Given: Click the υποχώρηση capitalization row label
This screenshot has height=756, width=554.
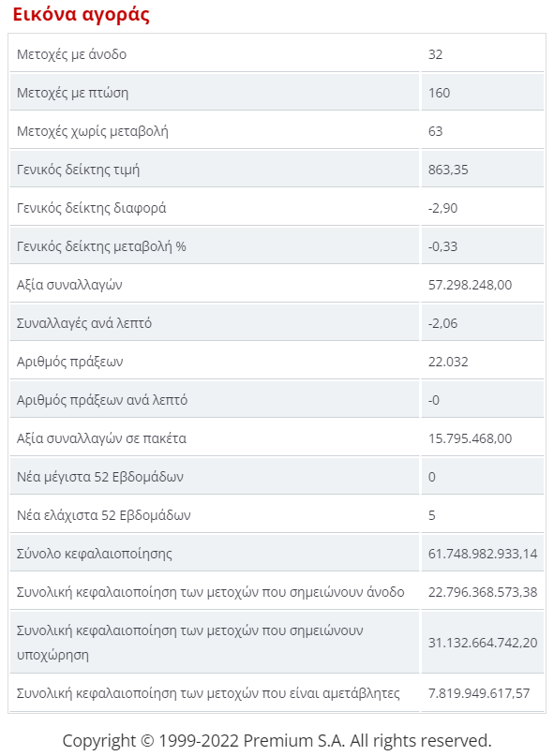Looking at the screenshot, I should point(189,643).
